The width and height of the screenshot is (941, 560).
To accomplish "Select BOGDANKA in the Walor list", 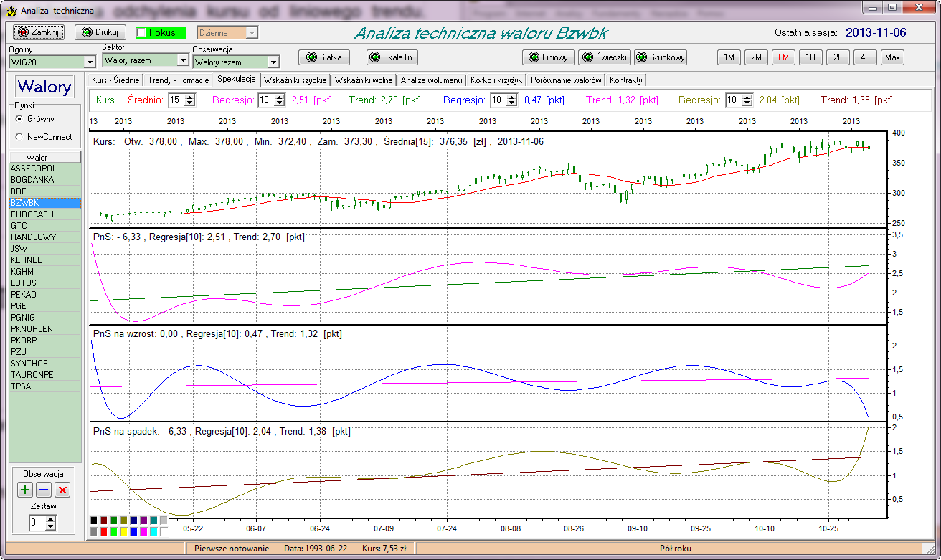I will pyautogui.click(x=45, y=180).
